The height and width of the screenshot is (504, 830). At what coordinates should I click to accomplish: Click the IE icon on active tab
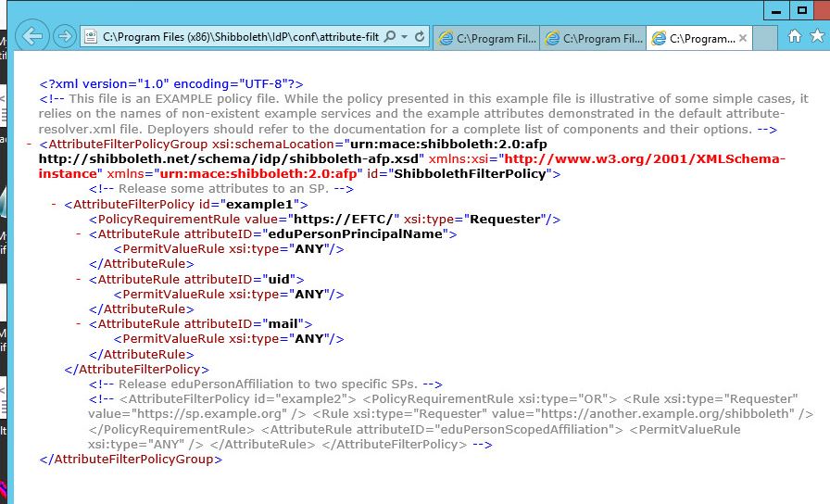(659, 38)
